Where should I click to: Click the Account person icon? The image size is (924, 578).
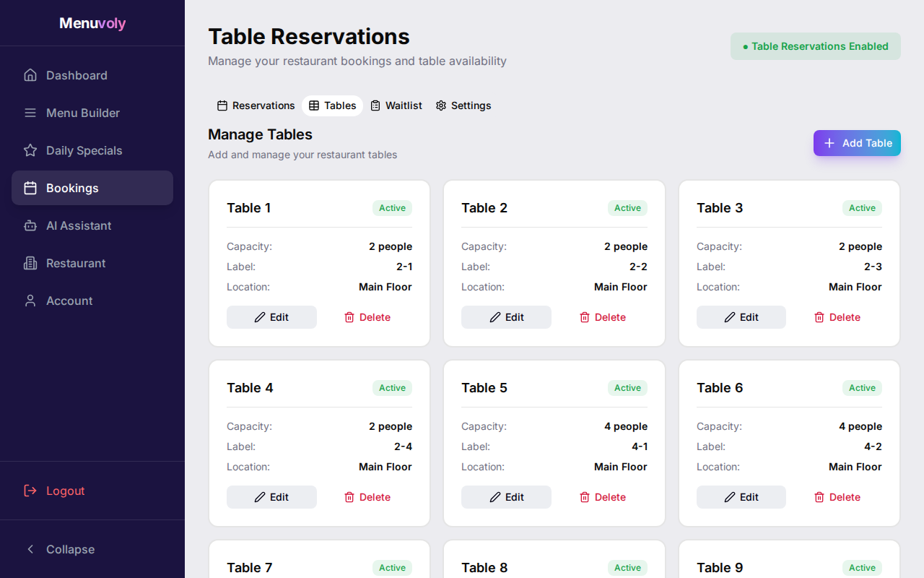click(30, 301)
